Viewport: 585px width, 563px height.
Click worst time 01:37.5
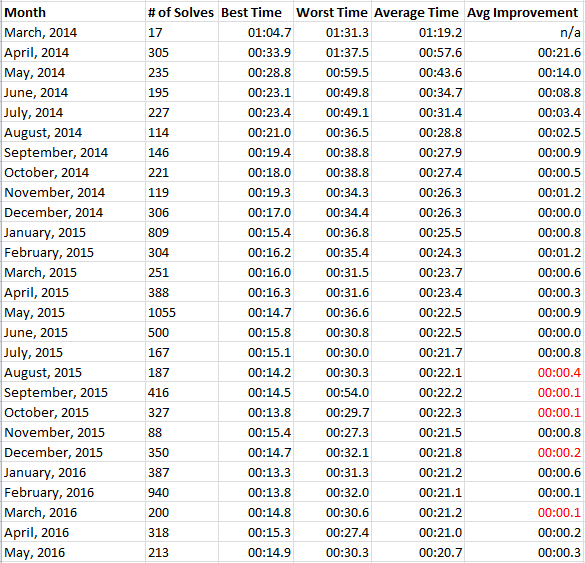point(332,52)
